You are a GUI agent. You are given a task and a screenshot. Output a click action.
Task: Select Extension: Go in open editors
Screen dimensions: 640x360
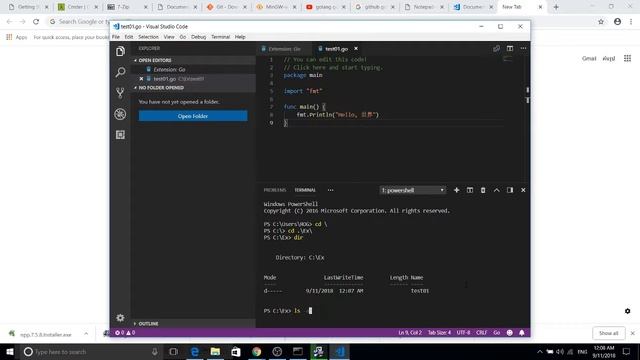(x=169, y=69)
